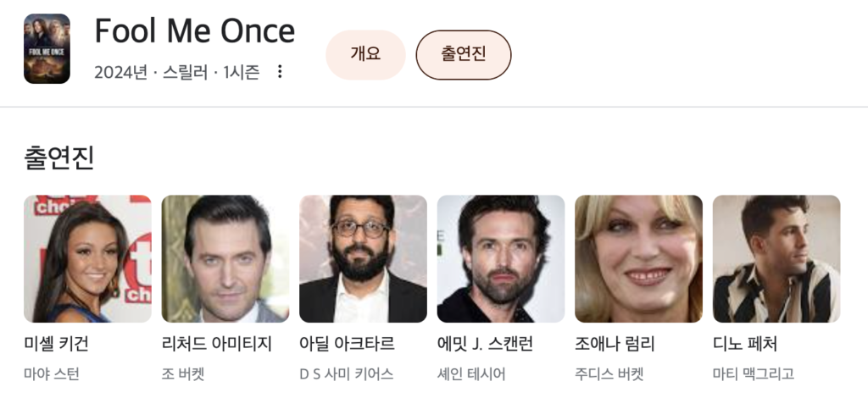Click the Fool Me Once poster thumbnail
This screenshot has height=409, width=868.
click(47, 48)
